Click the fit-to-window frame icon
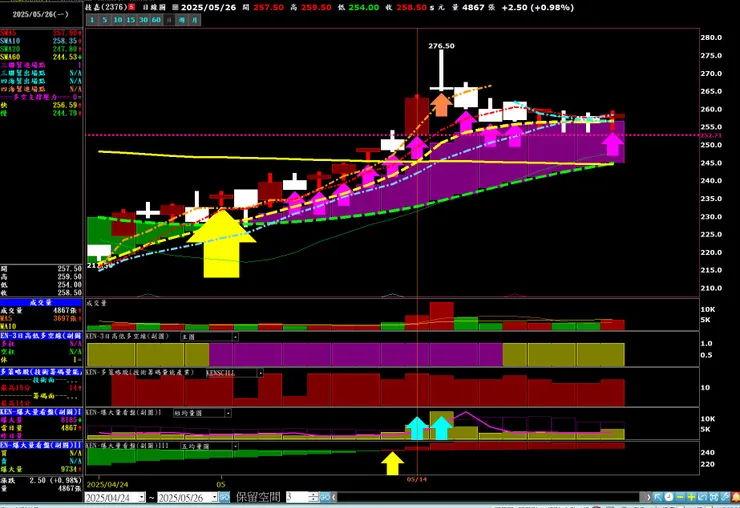 [714, 497]
